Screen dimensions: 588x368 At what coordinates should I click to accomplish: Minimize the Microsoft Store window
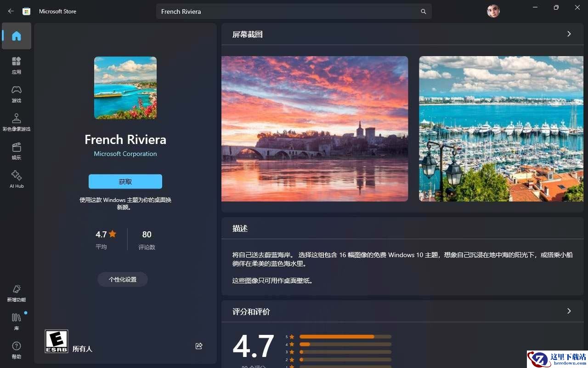point(535,7)
